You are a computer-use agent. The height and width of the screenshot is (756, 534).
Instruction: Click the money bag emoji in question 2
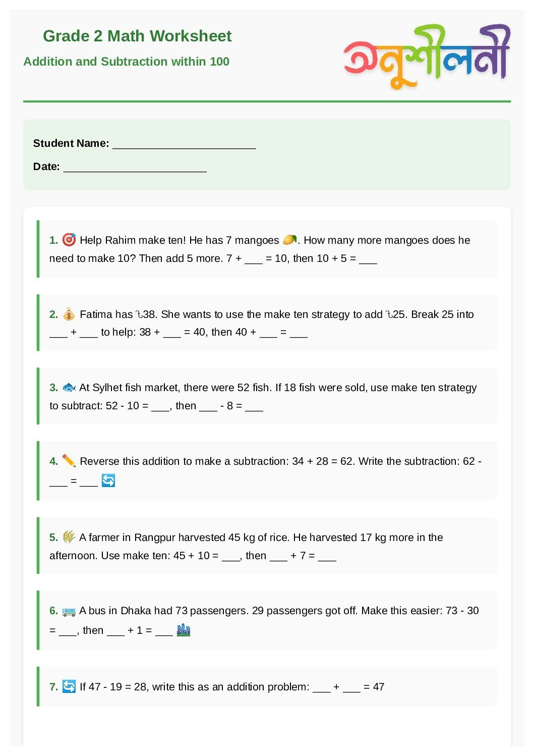69,314
